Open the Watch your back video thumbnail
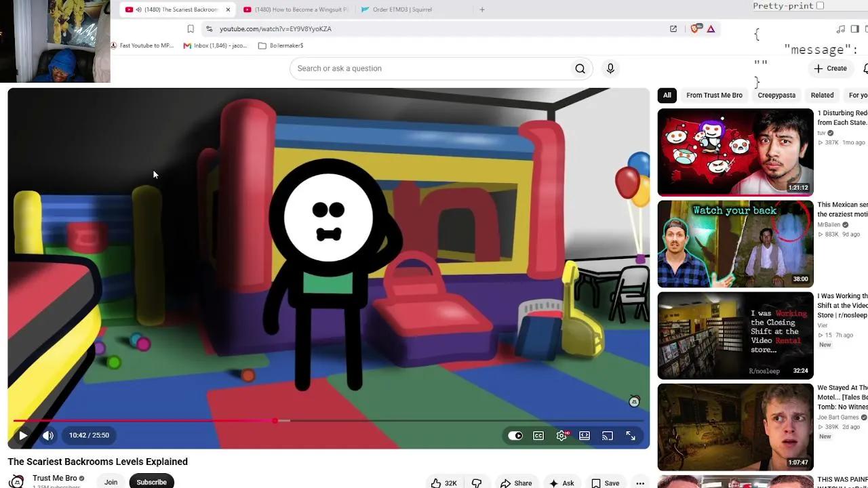Image resolution: width=868 pixels, height=488 pixels. [x=735, y=244]
